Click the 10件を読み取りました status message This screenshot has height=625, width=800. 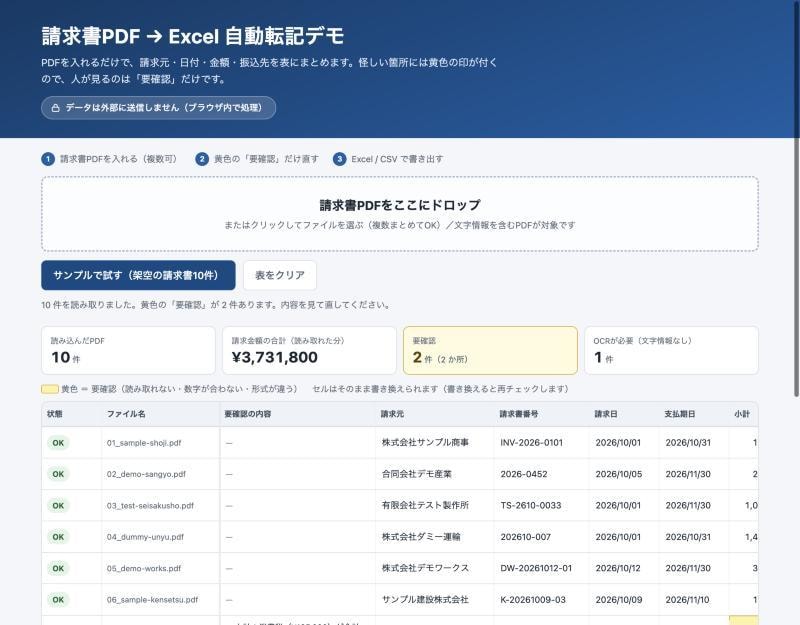[x=217, y=305]
